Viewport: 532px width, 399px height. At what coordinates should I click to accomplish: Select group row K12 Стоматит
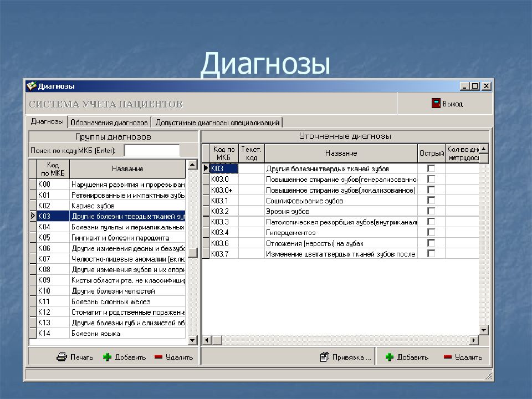(111, 312)
